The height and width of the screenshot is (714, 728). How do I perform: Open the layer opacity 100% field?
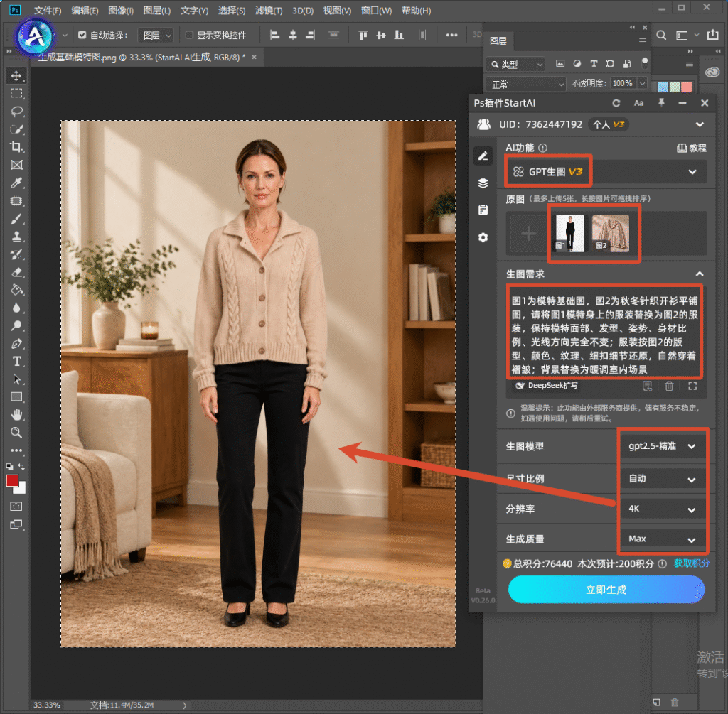(622, 83)
